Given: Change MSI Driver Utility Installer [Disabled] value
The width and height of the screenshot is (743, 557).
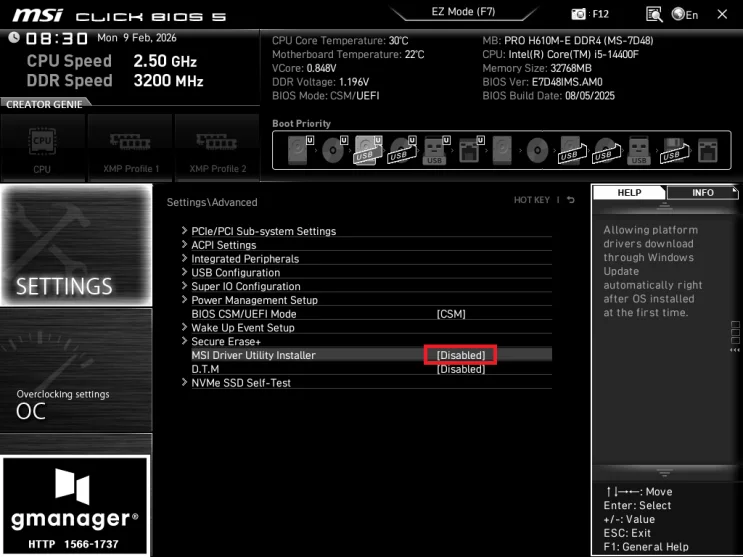Looking at the screenshot, I should coord(461,355).
